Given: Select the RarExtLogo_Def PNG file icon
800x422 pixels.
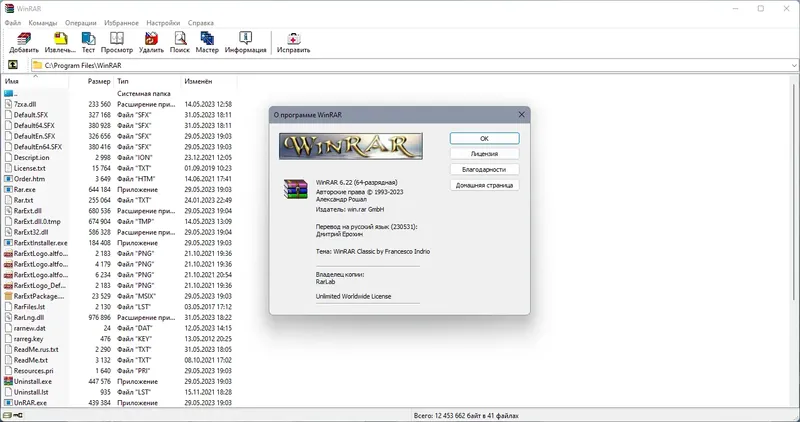Looking at the screenshot, I should [8, 285].
